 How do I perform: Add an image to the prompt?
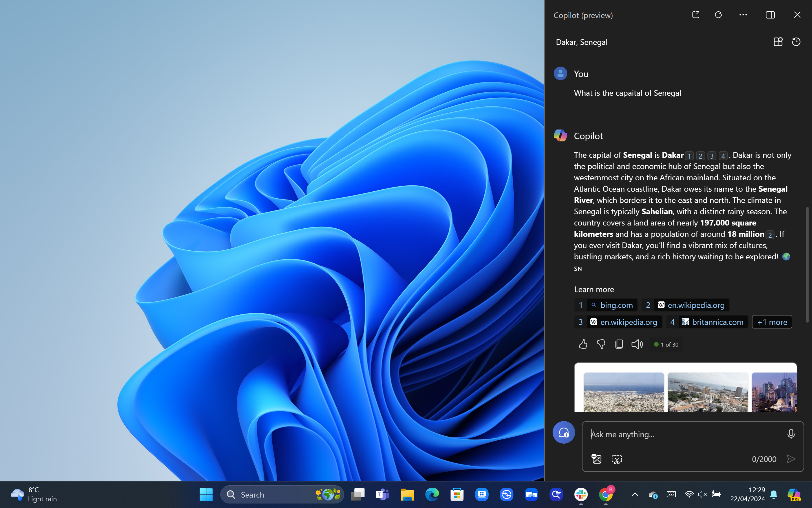click(596, 459)
